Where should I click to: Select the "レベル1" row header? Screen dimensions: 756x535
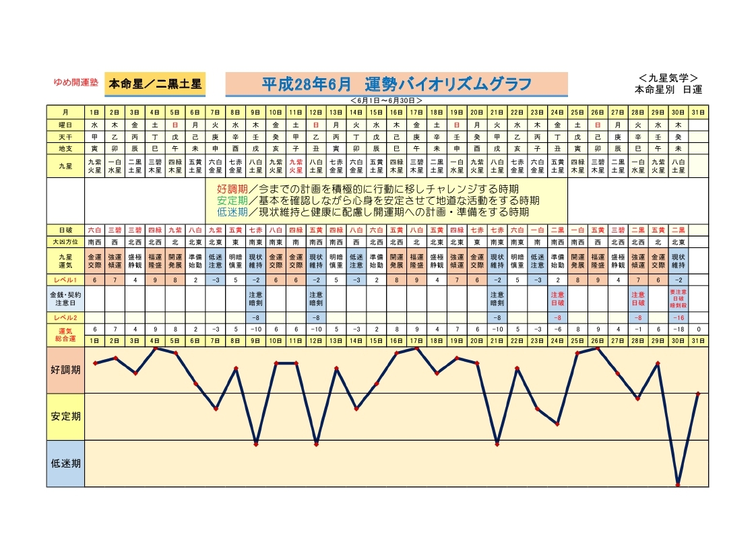65,280
